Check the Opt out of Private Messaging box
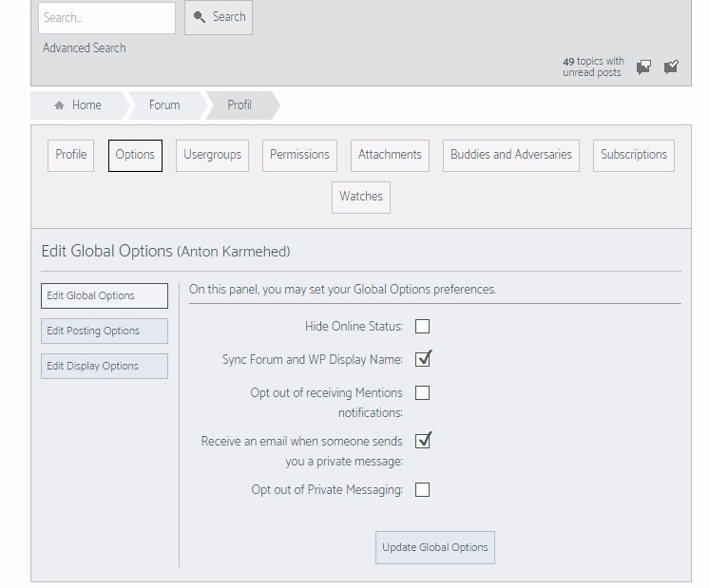709x588 pixels. [x=423, y=490]
